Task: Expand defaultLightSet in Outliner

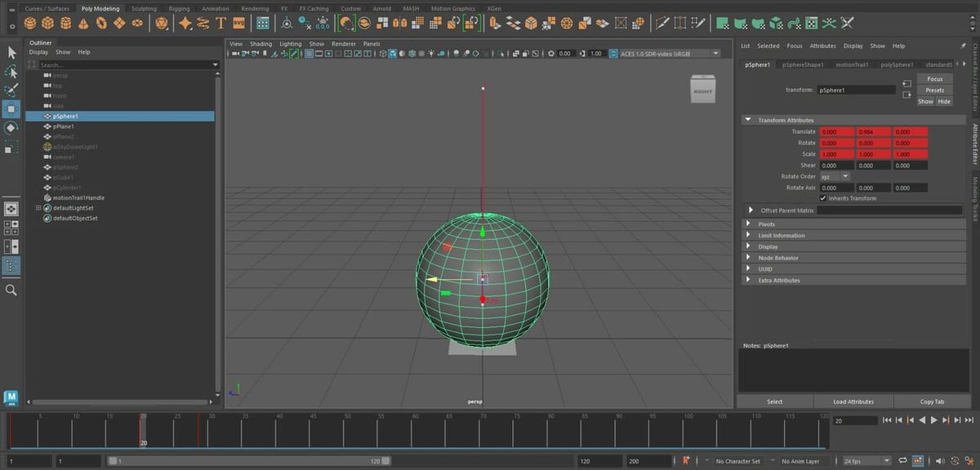Action: pyautogui.click(x=38, y=208)
